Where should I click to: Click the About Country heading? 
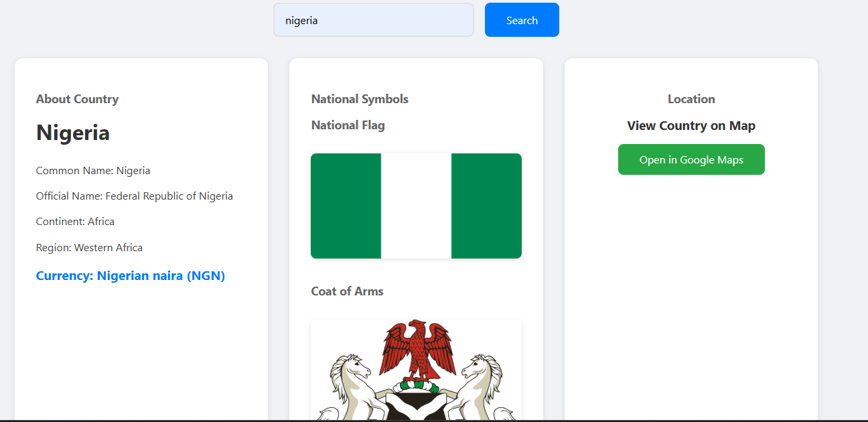click(x=77, y=99)
